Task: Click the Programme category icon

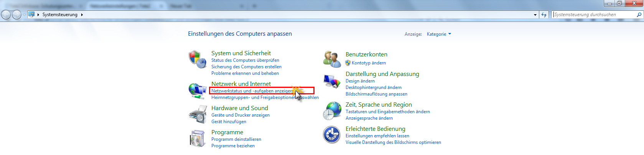Action: coord(198,139)
